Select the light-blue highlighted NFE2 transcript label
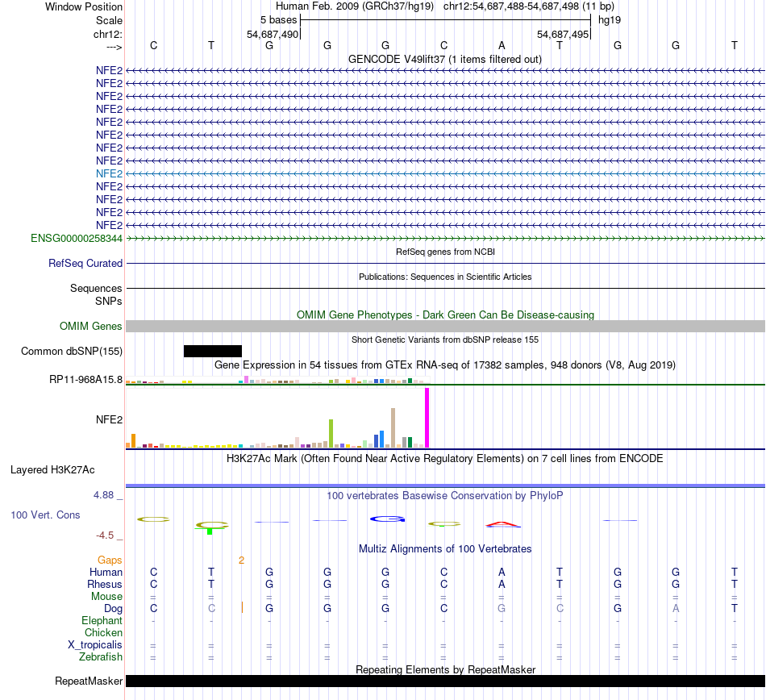766x700 pixels. pos(109,173)
